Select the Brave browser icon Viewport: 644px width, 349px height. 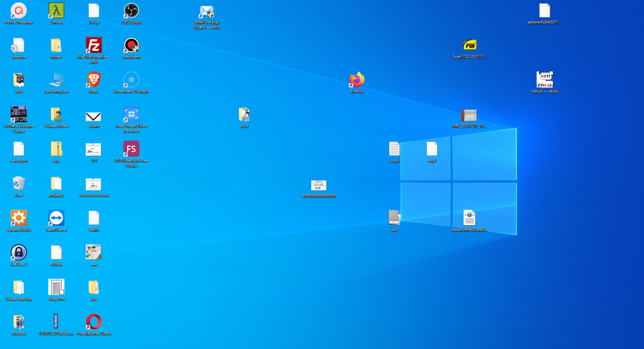coord(94,79)
